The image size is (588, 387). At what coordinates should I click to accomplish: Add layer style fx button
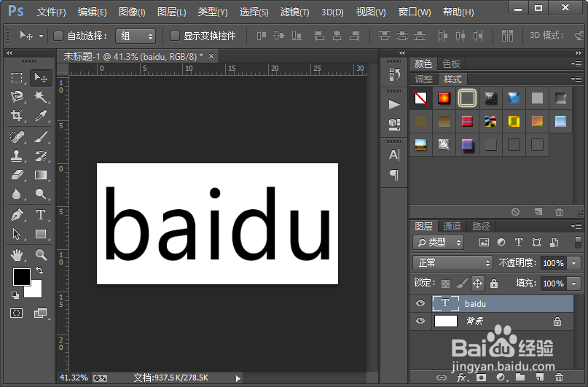[x=462, y=378]
